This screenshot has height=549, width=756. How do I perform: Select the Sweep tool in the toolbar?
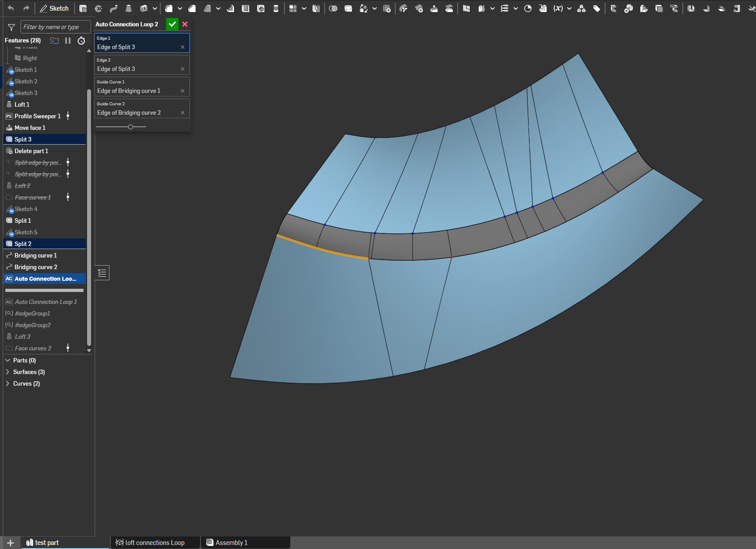pyautogui.click(x=113, y=8)
